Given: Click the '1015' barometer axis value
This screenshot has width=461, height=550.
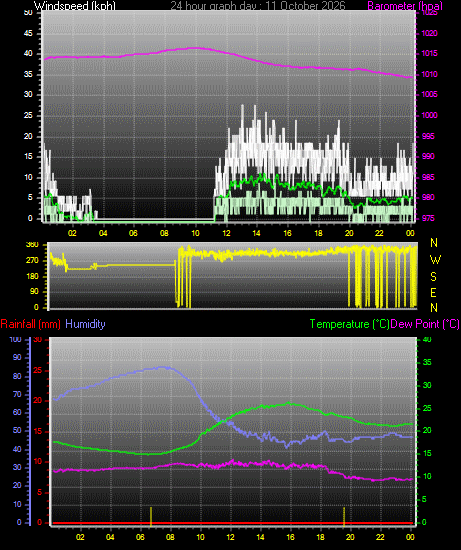Looking at the screenshot, I should coord(430,53).
